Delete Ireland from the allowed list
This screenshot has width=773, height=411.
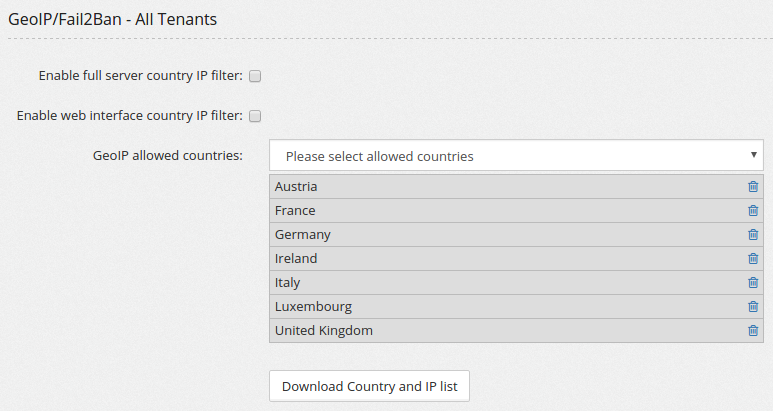pyautogui.click(x=753, y=258)
